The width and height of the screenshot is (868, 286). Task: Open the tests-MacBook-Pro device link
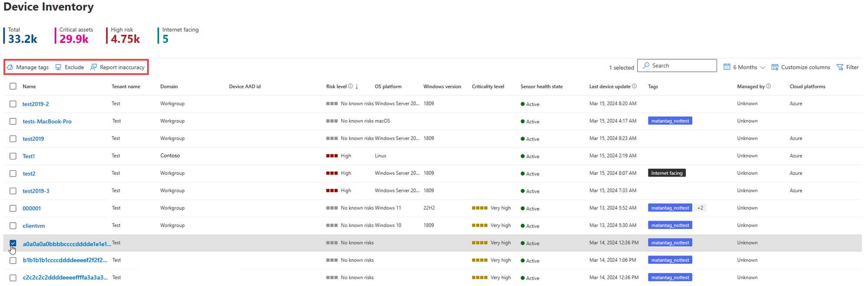(47, 121)
